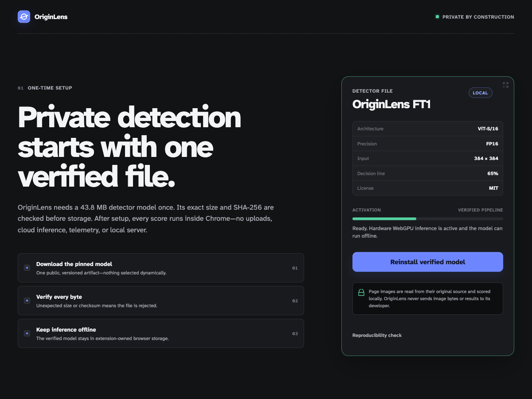532x399 pixels.
Task: Click the Decision line row label
Action: (x=371, y=173)
